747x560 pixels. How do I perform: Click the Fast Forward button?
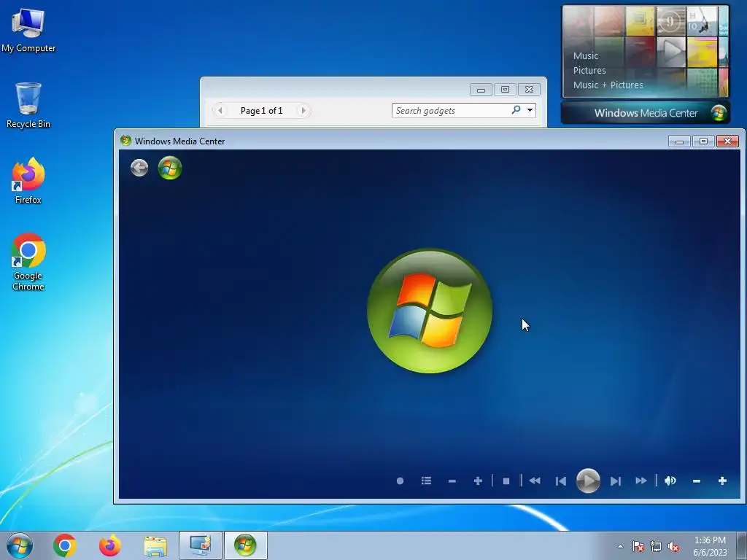641,481
